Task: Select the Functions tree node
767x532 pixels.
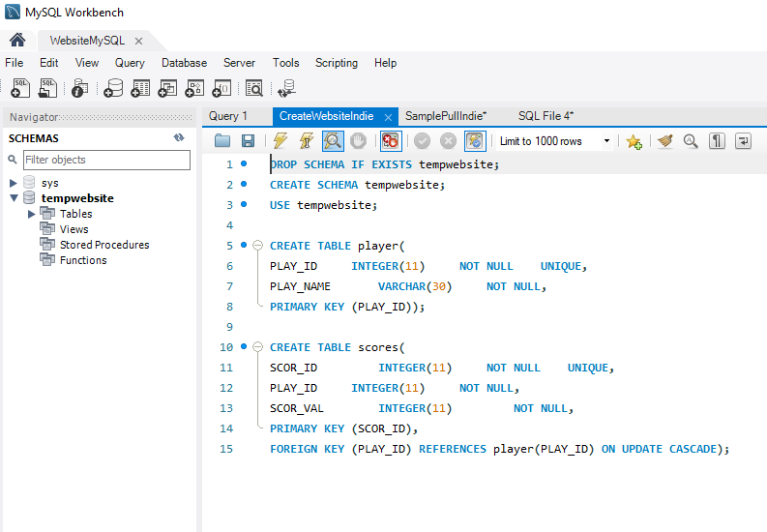Action: [x=83, y=260]
